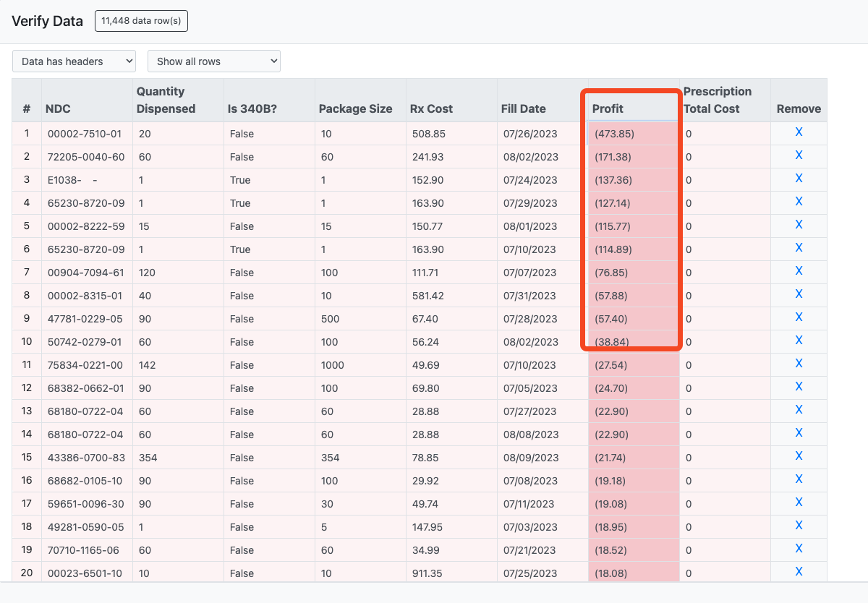Screen dimensions: 868x603
Task: Click the Package Size value 1000 on row 11
Action: (x=331, y=364)
